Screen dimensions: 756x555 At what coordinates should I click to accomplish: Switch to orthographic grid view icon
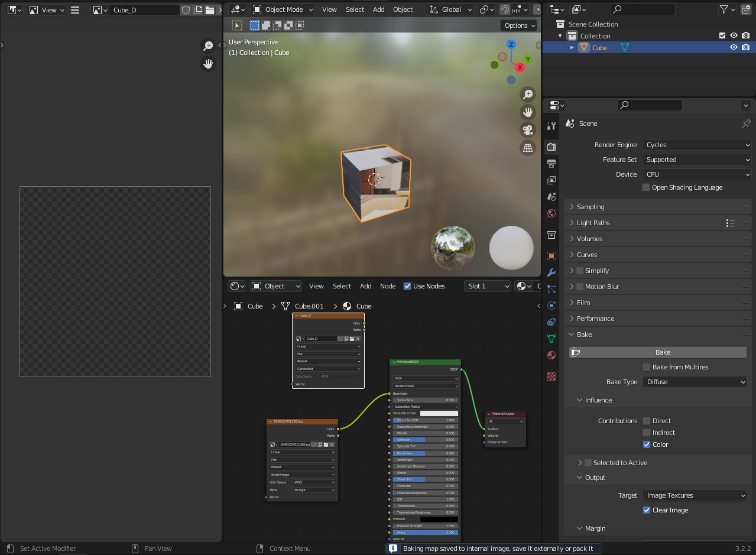(528, 148)
